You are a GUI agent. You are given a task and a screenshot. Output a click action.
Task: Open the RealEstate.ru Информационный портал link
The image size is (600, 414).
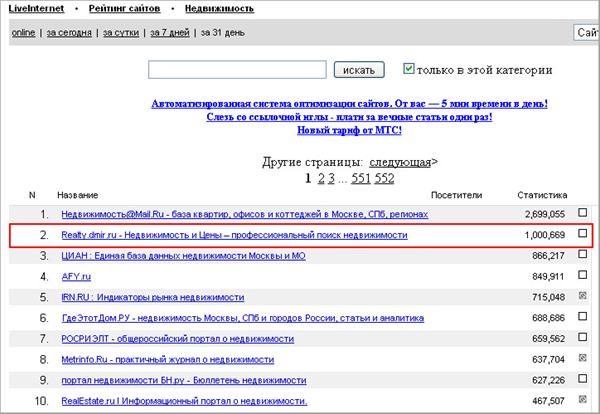184,401
